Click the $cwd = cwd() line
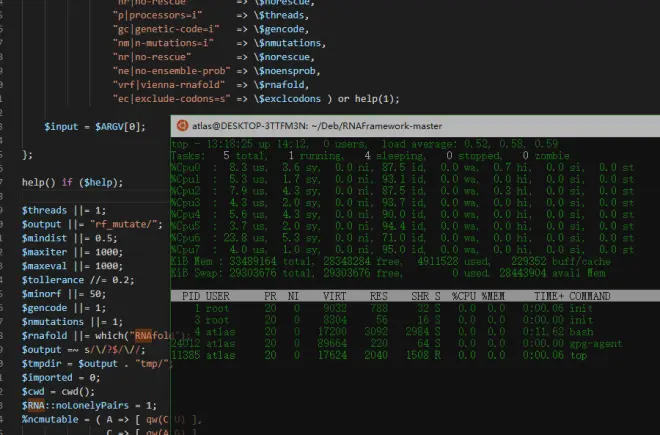 pyautogui.click(x=59, y=391)
